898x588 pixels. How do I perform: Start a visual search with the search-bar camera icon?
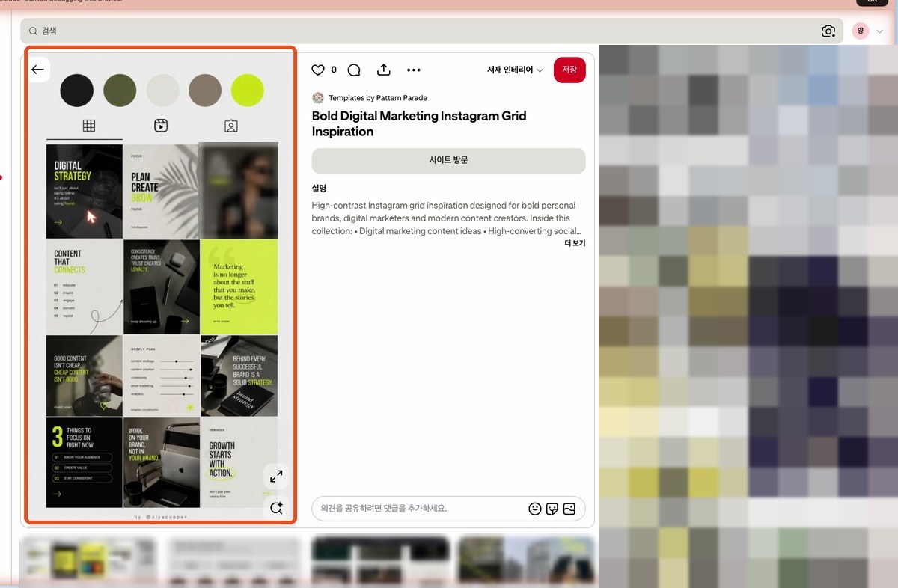point(828,31)
